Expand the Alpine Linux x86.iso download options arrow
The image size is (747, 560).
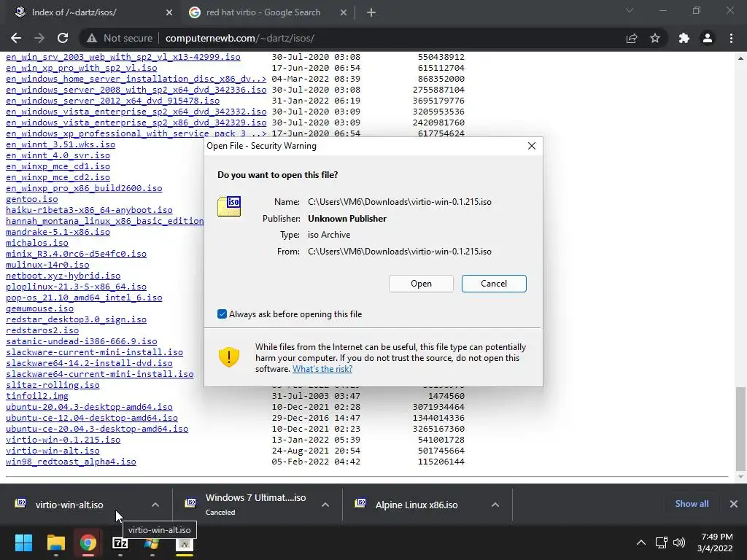[x=495, y=505]
